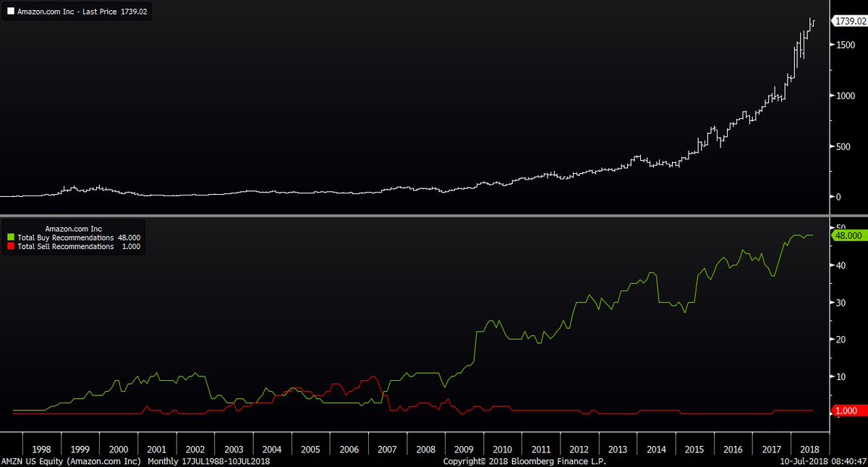Viewport: 868px width, 467px height.
Task: Click the 30 recommendations axis label
Action: point(840,302)
